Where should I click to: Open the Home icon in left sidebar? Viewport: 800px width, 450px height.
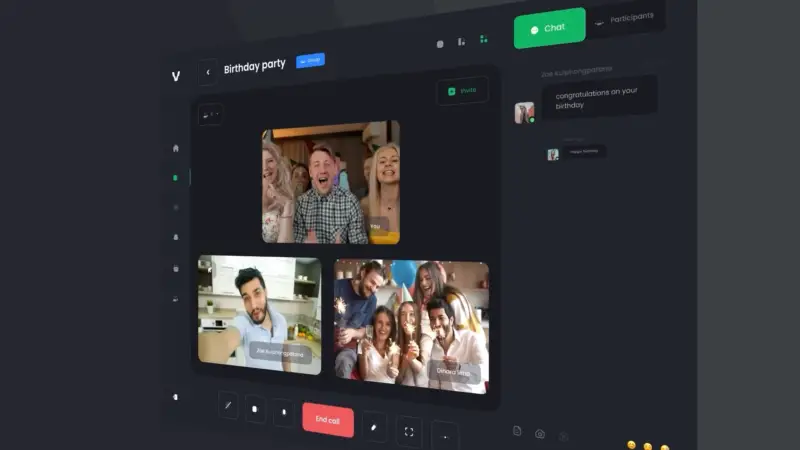tap(176, 148)
